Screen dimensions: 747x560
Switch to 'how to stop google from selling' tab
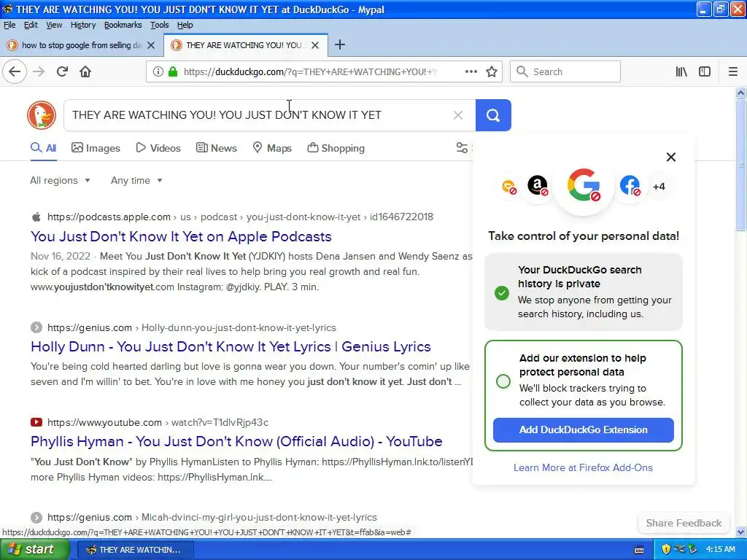pos(81,45)
